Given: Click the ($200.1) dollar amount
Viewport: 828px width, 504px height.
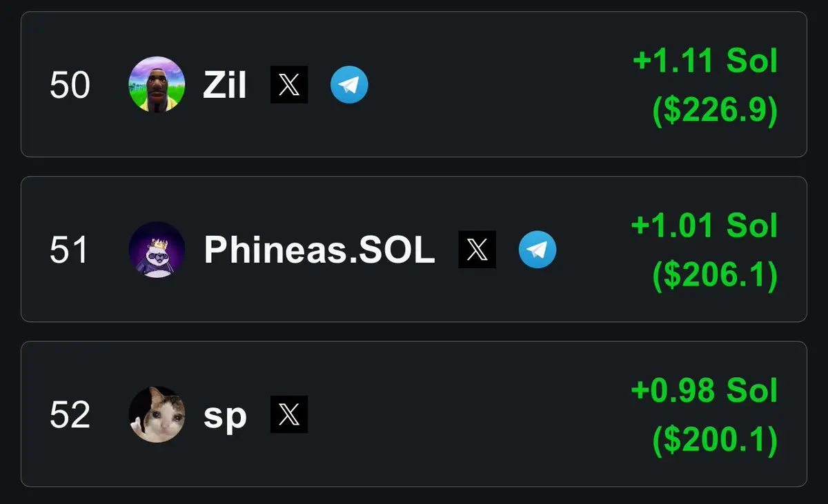Looking at the screenshot, I should click(x=715, y=440).
